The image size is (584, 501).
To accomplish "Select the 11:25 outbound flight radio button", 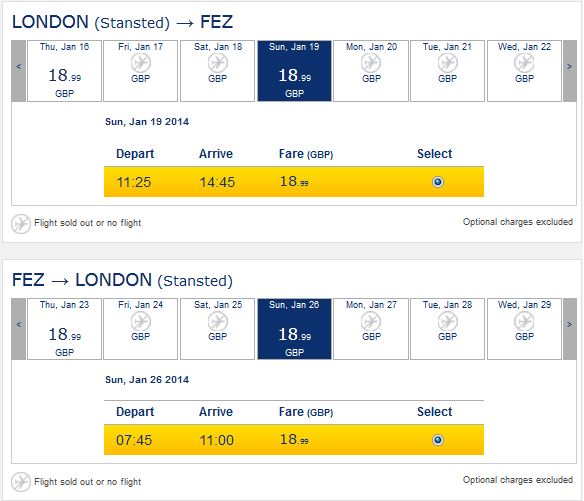I will (438, 182).
